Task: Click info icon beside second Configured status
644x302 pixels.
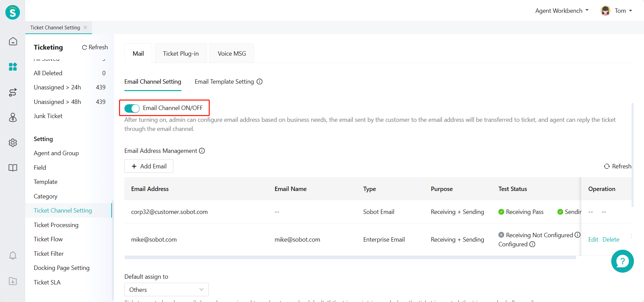Action: (532, 244)
